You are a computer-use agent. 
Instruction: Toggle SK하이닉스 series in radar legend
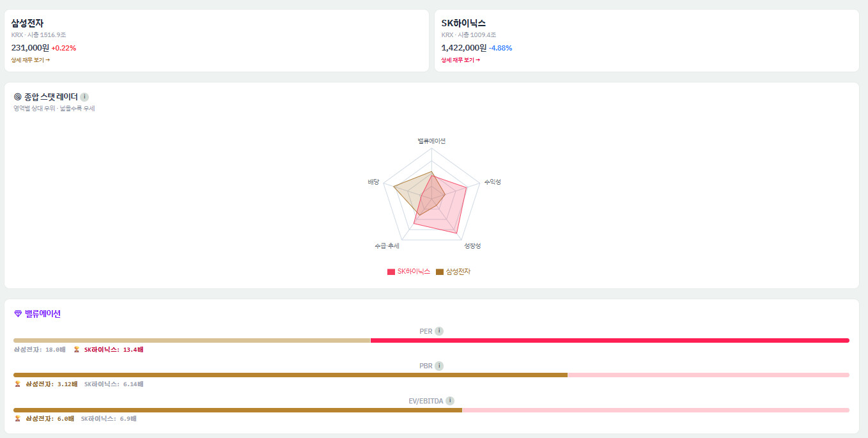[x=409, y=272]
